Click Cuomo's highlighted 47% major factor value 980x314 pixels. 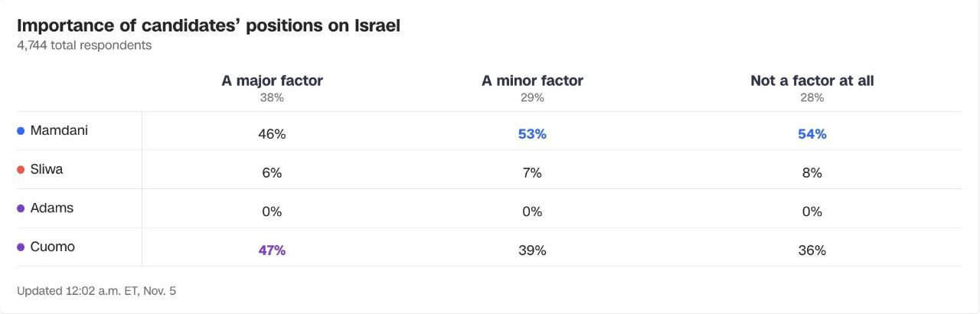coord(272,250)
